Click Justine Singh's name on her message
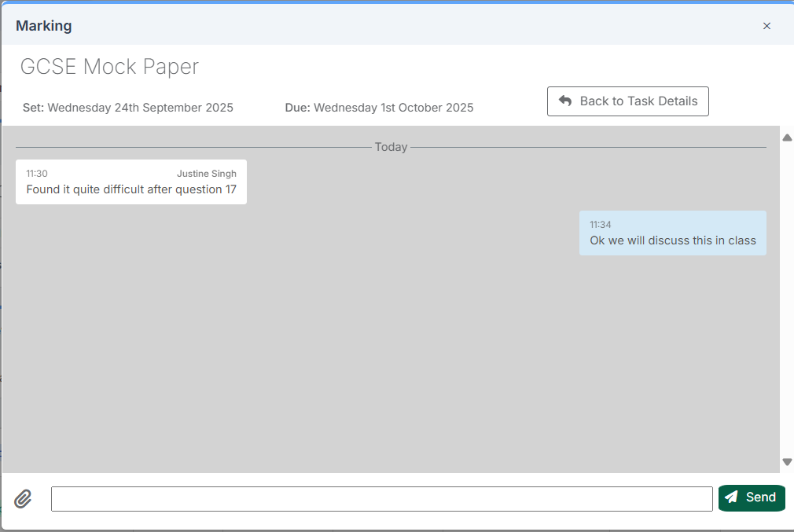Image resolution: width=794 pixels, height=532 pixels. tap(207, 173)
